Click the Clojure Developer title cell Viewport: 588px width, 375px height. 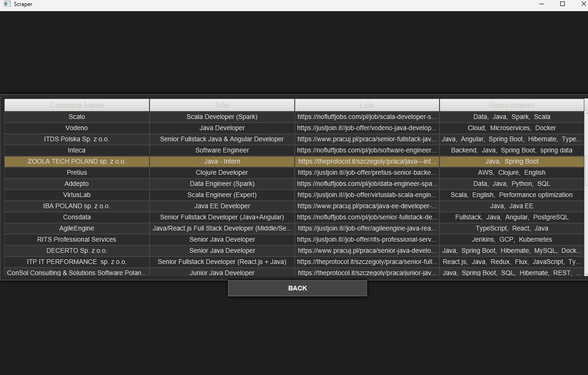(222, 172)
